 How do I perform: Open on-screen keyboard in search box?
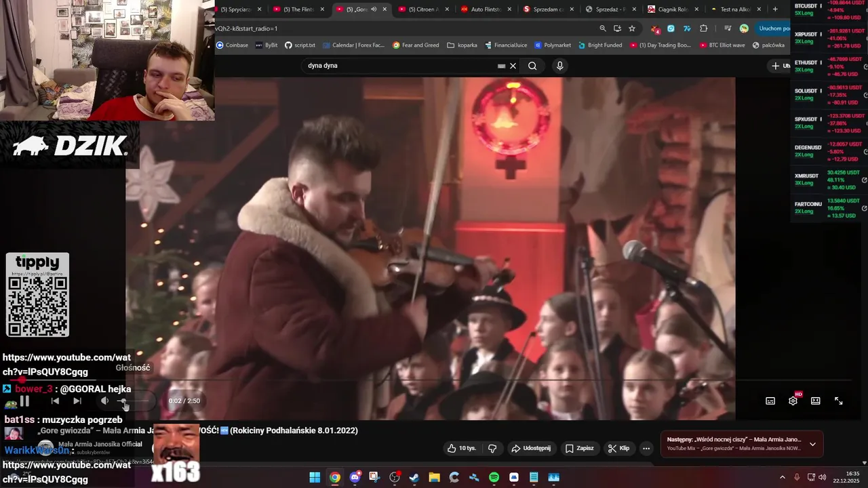[x=501, y=66]
